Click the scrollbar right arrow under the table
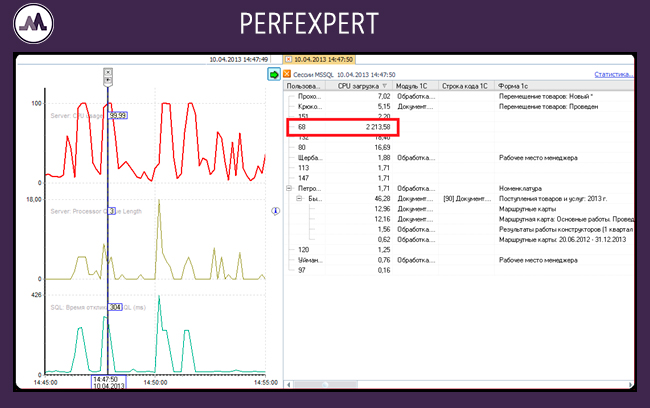The height and width of the screenshot is (408, 650). coord(630,385)
